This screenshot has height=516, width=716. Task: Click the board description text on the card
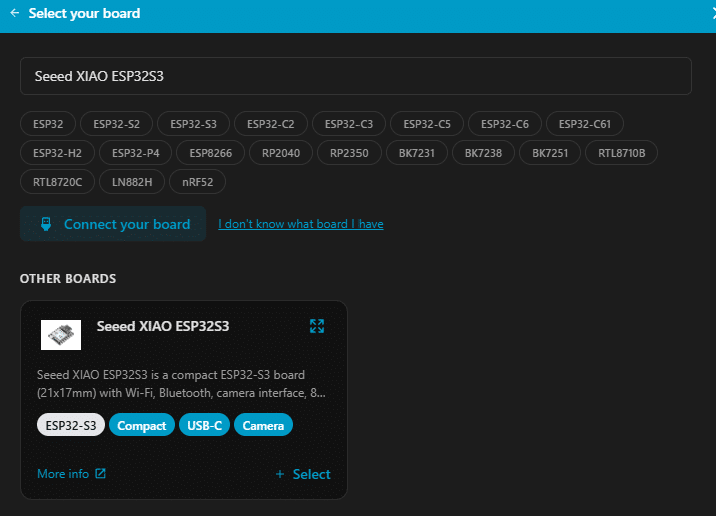click(181, 384)
